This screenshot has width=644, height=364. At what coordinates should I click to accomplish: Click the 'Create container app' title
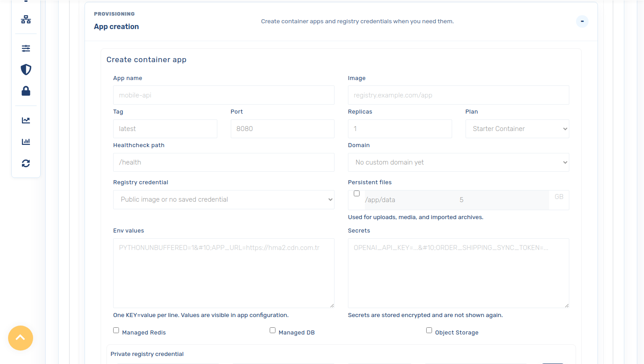146,59
